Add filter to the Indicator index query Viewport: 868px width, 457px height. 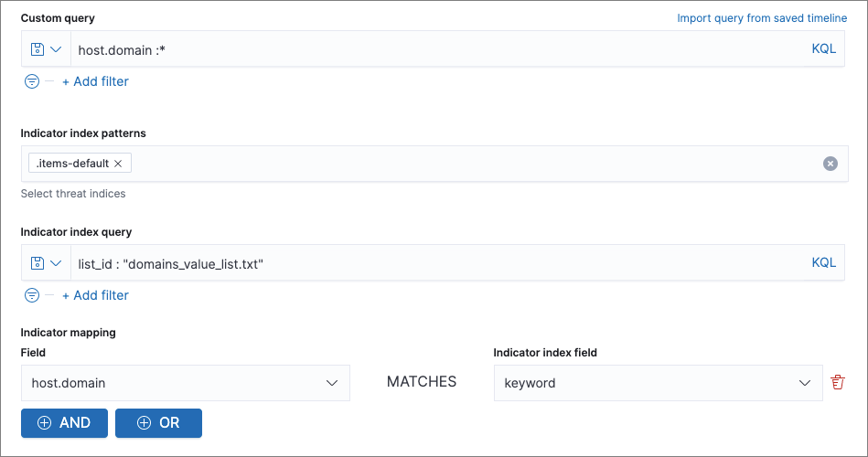click(95, 295)
